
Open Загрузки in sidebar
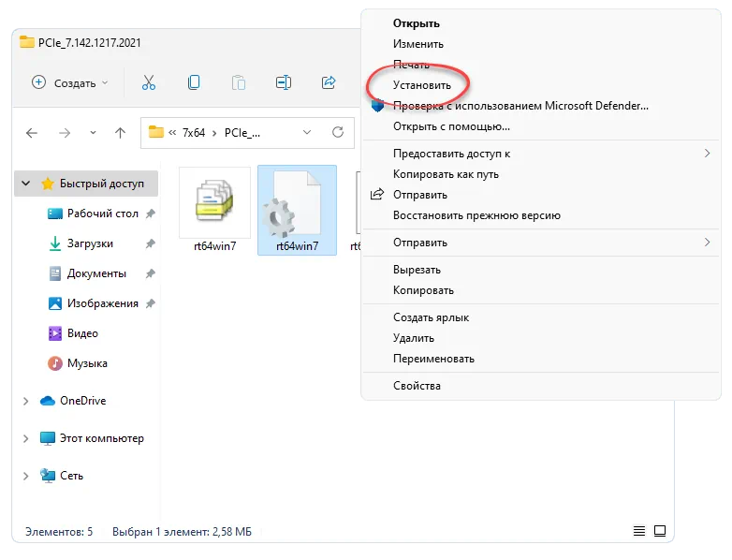click(x=90, y=243)
